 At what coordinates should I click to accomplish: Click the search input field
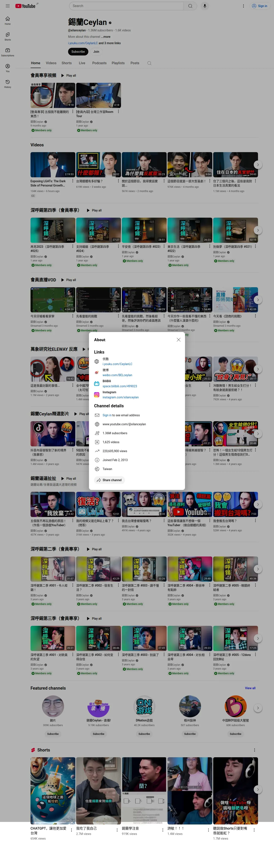[x=126, y=6]
